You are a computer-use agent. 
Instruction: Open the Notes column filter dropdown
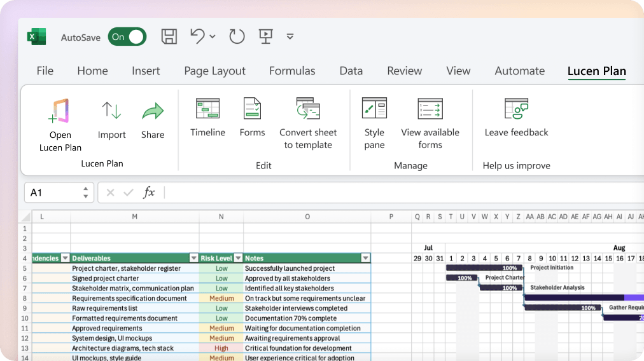pyautogui.click(x=365, y=258)
